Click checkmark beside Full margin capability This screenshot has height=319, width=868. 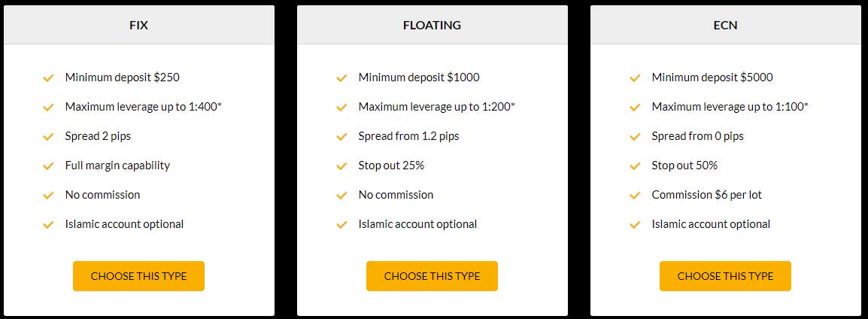48,166
